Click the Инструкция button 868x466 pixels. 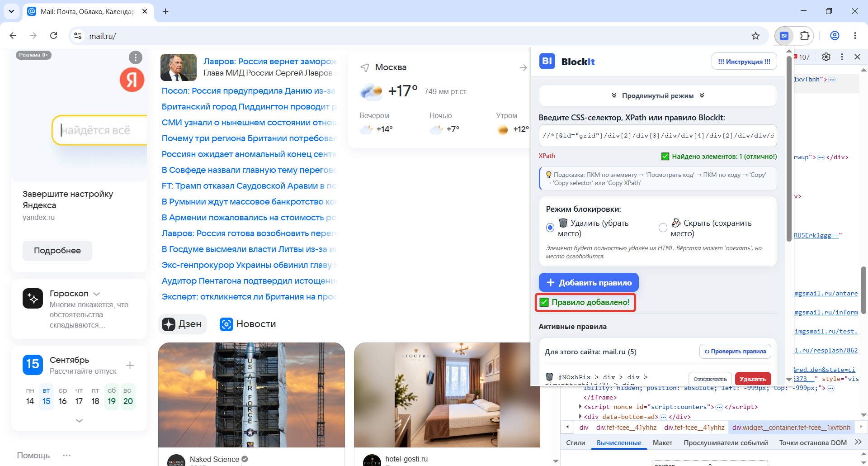click(744, 62)
